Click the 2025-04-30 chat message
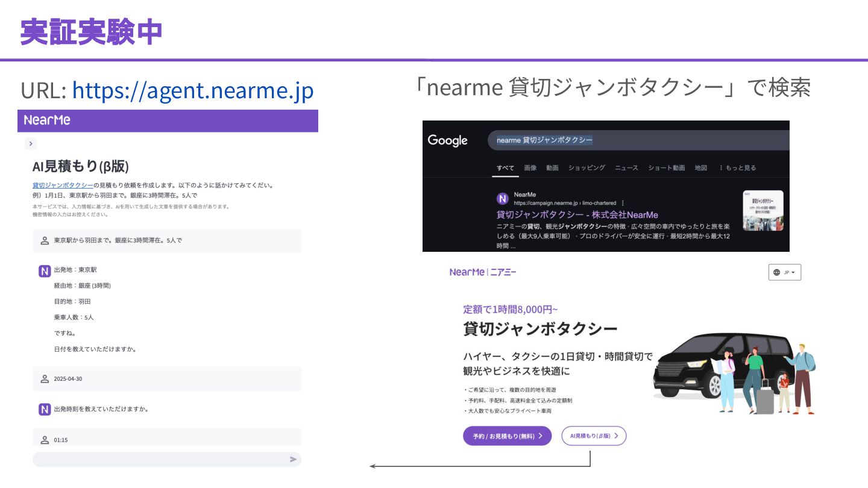The image size is (868, 488). (x=167, y=379)
